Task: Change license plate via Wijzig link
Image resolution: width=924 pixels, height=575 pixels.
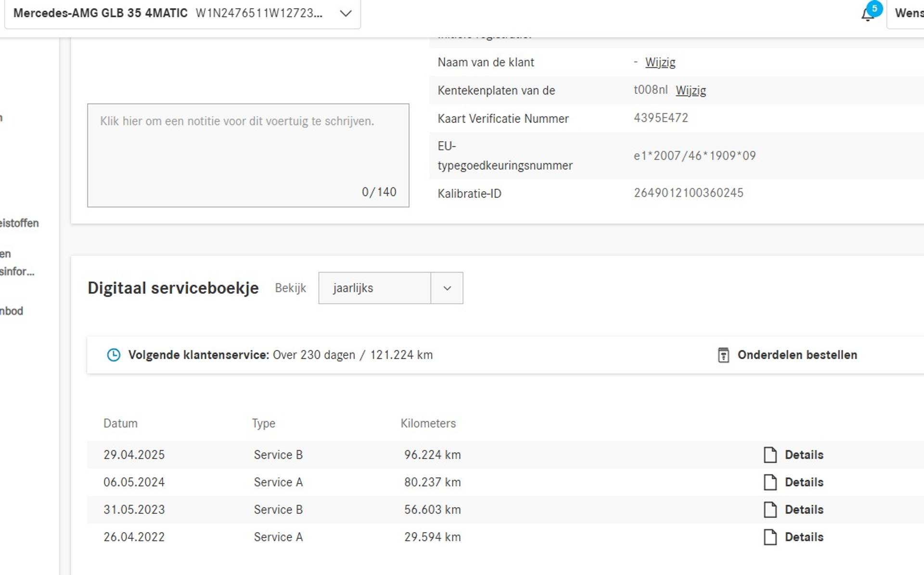Action: tap(691, 90)
